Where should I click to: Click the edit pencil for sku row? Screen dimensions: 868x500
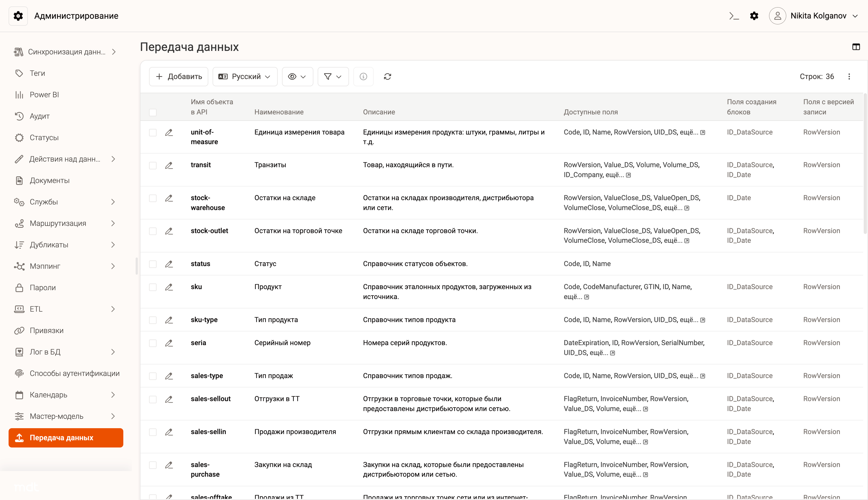[169, 287]
